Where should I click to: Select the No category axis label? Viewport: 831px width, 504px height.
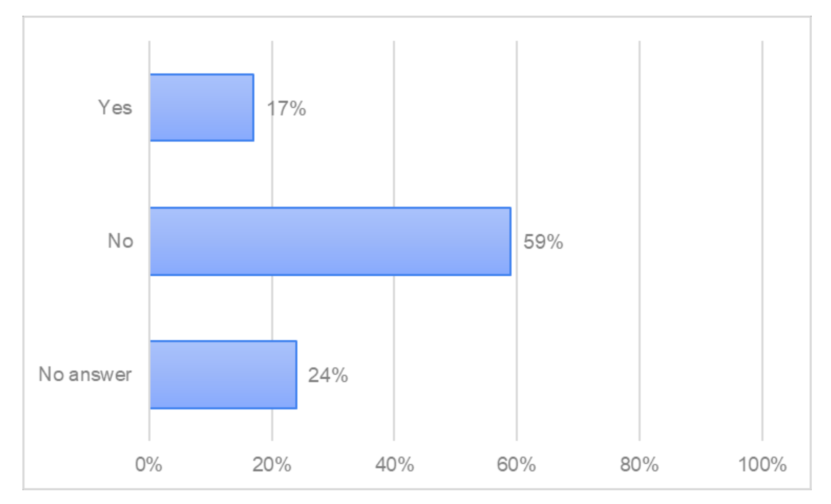tap(120, 241)
